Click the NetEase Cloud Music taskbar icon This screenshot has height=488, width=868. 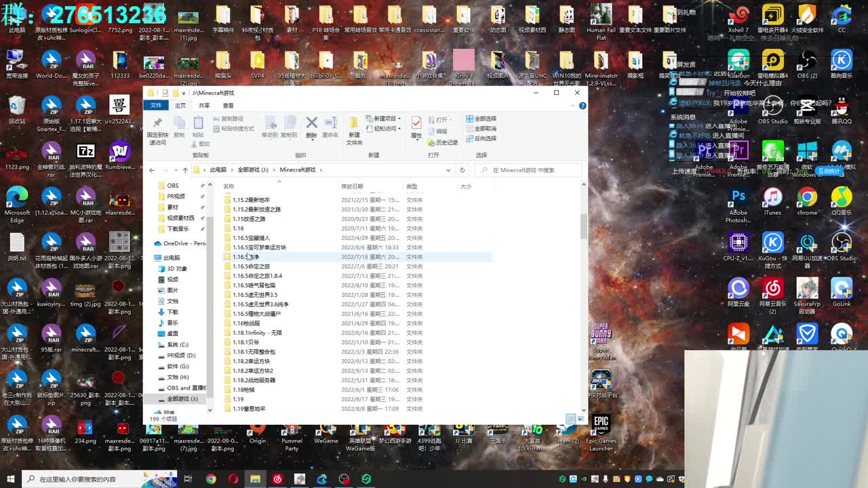277,479
